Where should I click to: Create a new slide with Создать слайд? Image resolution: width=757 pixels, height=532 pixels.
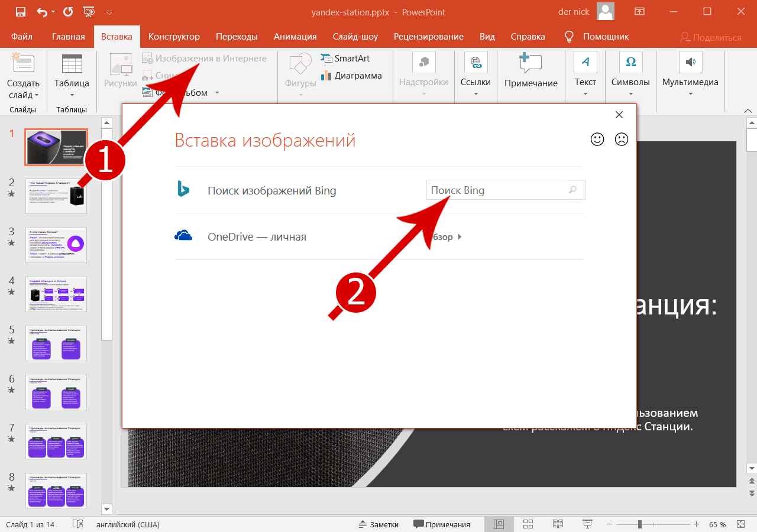coord(24,77)
